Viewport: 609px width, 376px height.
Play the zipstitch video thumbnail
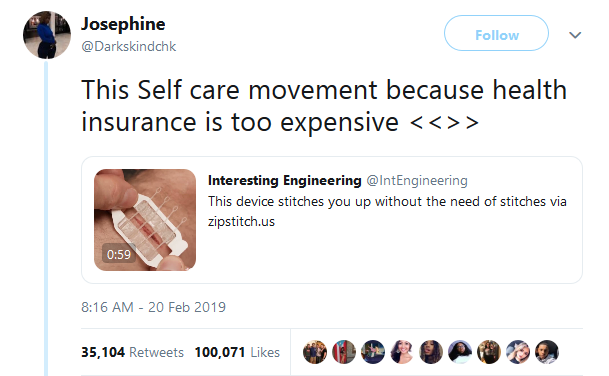pos(145,219)
